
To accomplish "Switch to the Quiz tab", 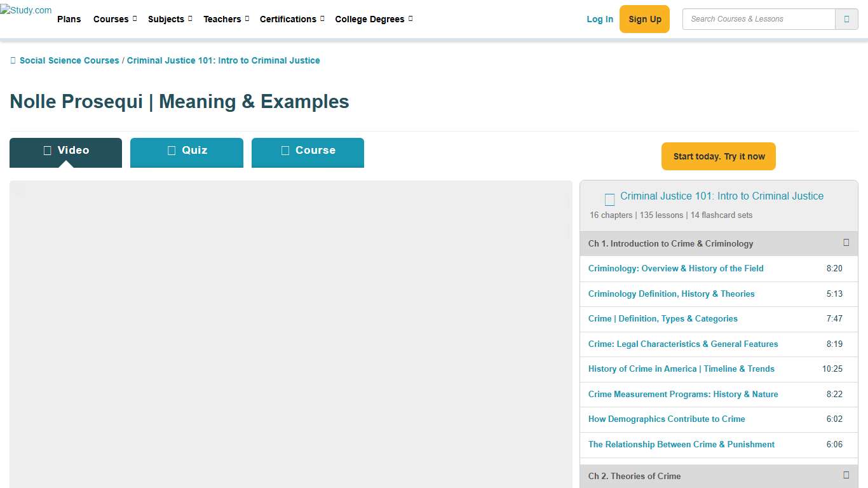I will point(187,151).
